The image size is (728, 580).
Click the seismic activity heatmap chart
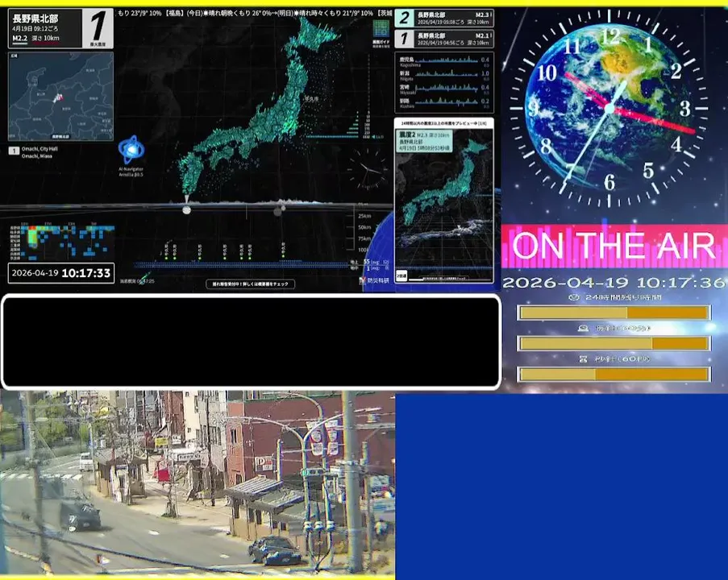click(x=62, y=241)
